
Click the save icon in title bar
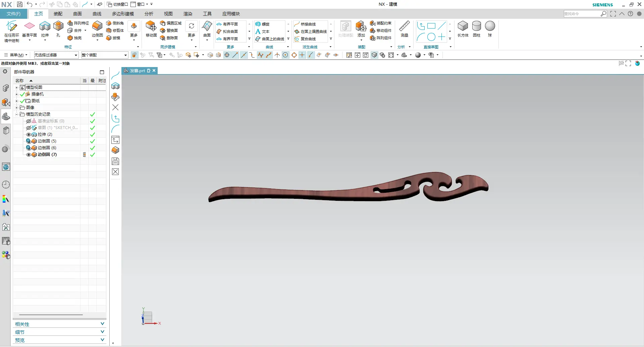pyautogui.click(x=20, y=4)
